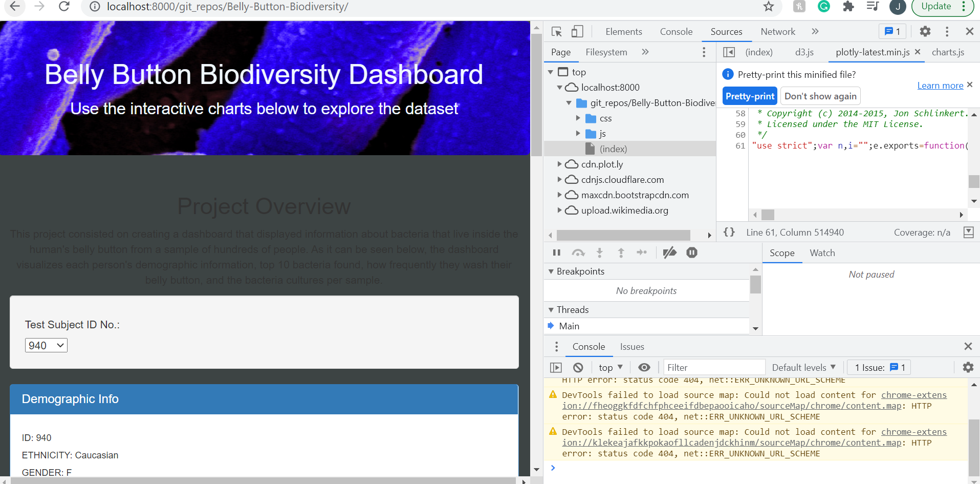Click the Step out of current function icon
The image size is (980, 484).
click(x=620, y=252)
